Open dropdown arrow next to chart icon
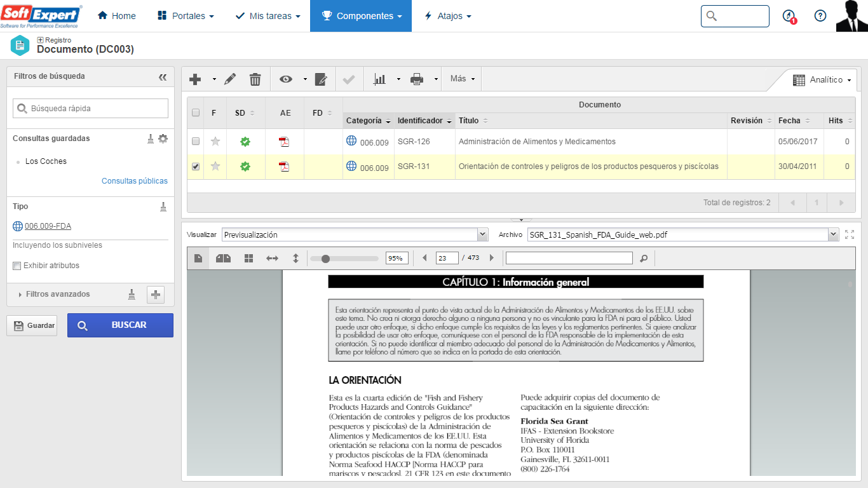 coord(398,79)
